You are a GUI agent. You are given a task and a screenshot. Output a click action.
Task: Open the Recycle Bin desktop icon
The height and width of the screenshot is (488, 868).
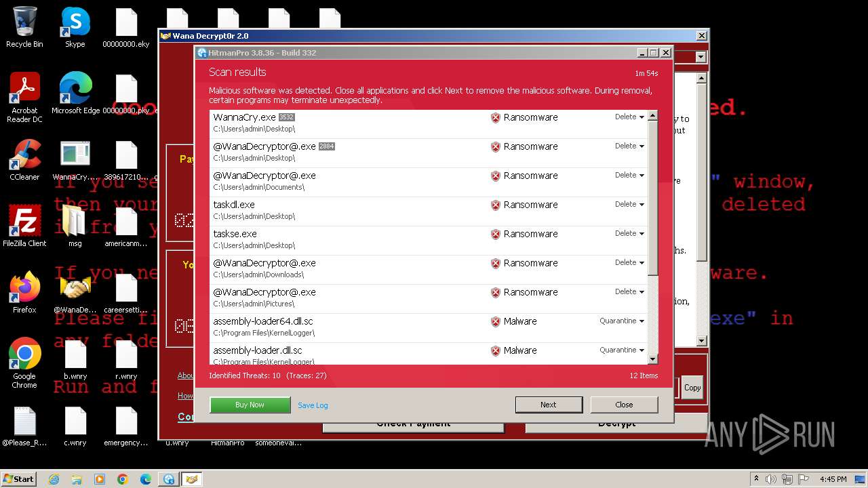(x=24, y=27)
